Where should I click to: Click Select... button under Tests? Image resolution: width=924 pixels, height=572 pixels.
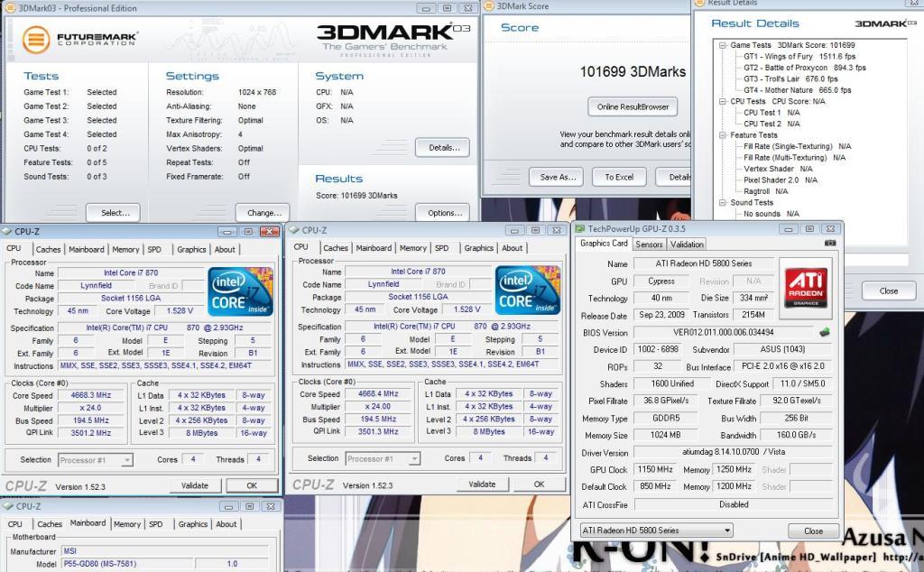click(x=113, y=213)
